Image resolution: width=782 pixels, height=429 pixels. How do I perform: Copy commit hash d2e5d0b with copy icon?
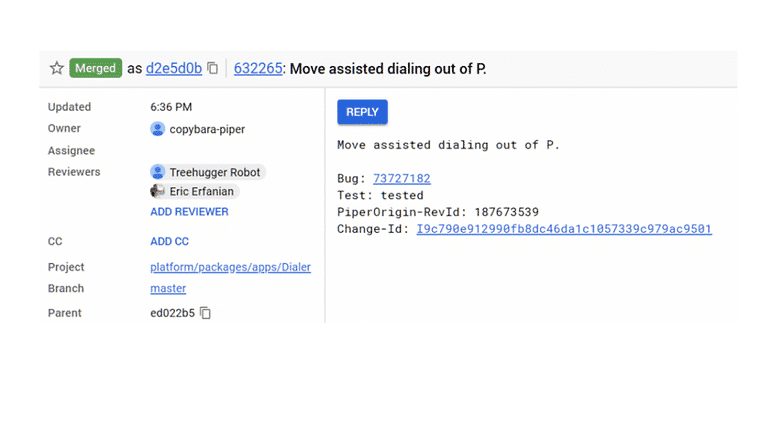click(212, 68)
